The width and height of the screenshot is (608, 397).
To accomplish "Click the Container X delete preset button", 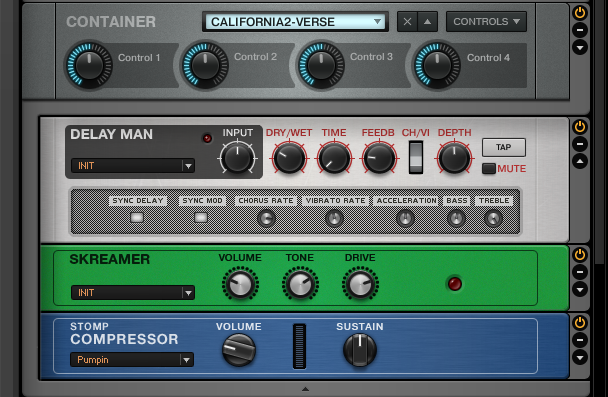I will (x=407, y=22).
